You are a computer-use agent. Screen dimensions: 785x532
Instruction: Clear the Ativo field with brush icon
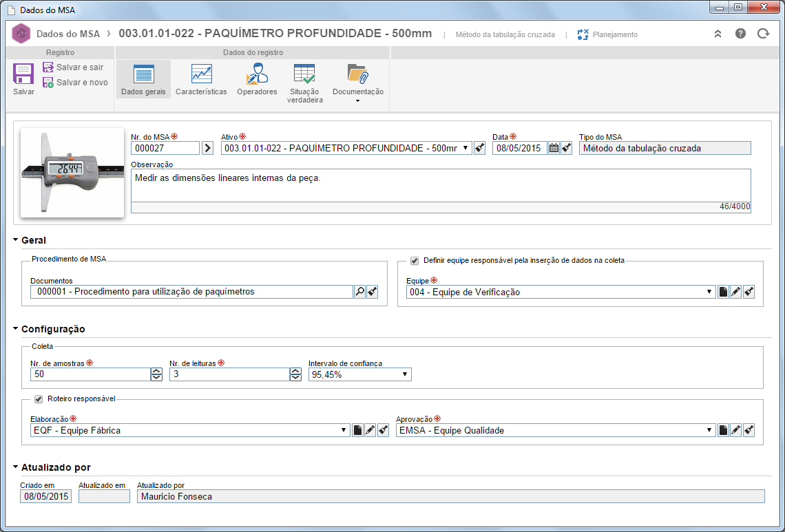pyautogui.click(x=480, y=148)
